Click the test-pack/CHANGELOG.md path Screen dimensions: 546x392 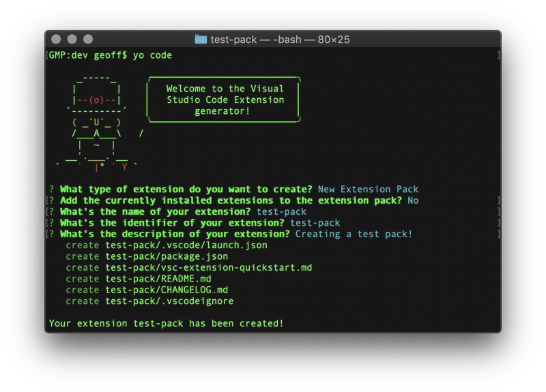(x=167, y=290)
